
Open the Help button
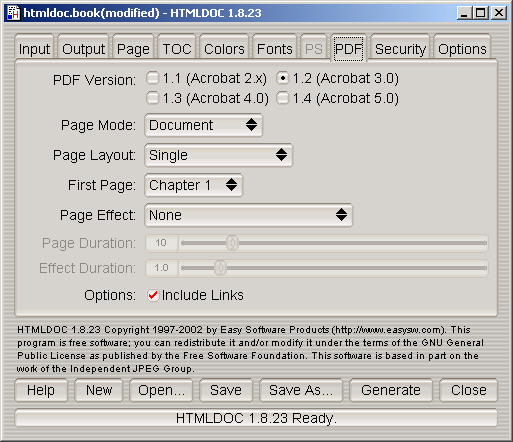tap(41, 390)
